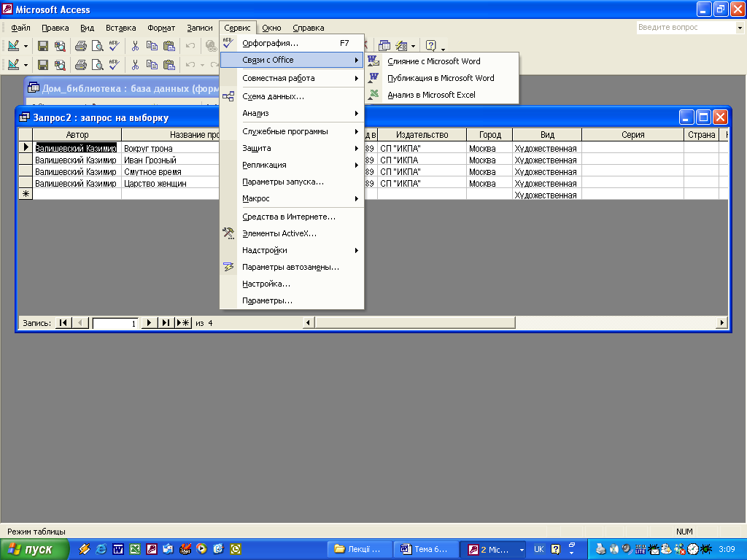Screen dimensions: 747x560
Task: Choose Элементы ActiveX menu item
Action: coord(292,233)
